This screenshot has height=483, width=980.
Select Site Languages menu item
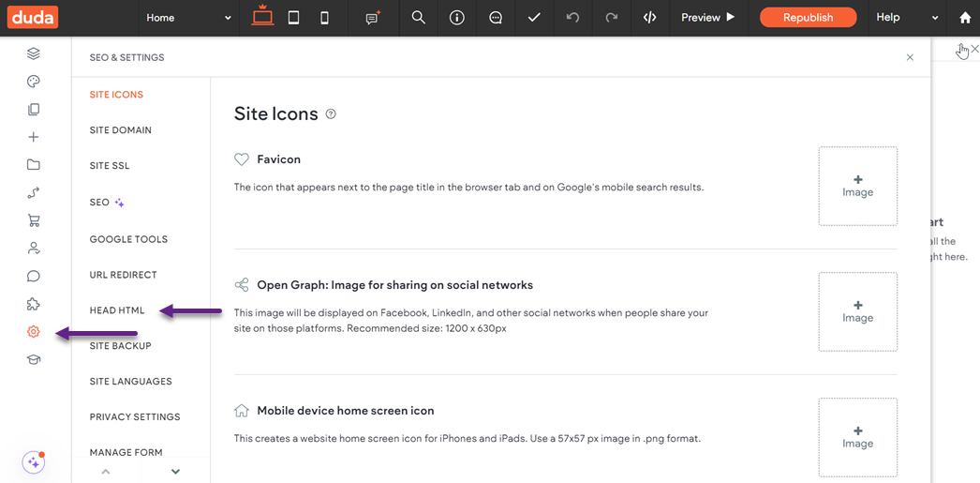(130, 381)
